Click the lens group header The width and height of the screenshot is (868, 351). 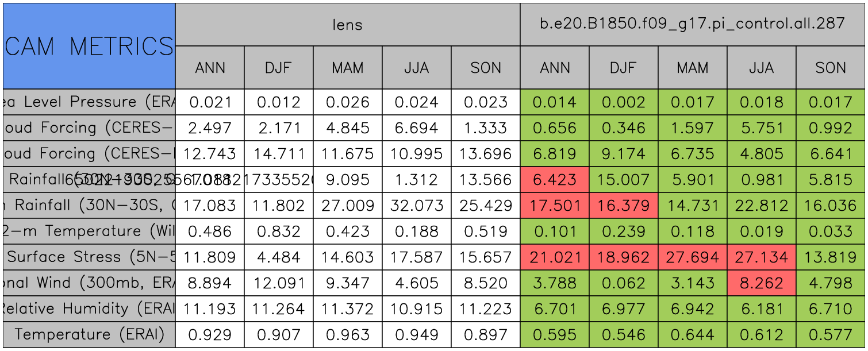click(x=347, y=24)
